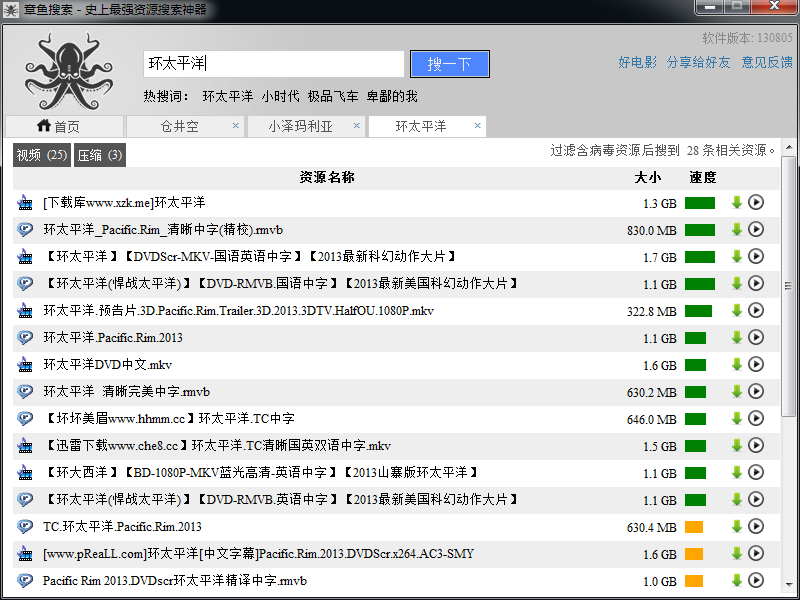This screenshot has height=600, width=800.
Task: Sort by the 速度 column header
Action: (x=703, y=178)
